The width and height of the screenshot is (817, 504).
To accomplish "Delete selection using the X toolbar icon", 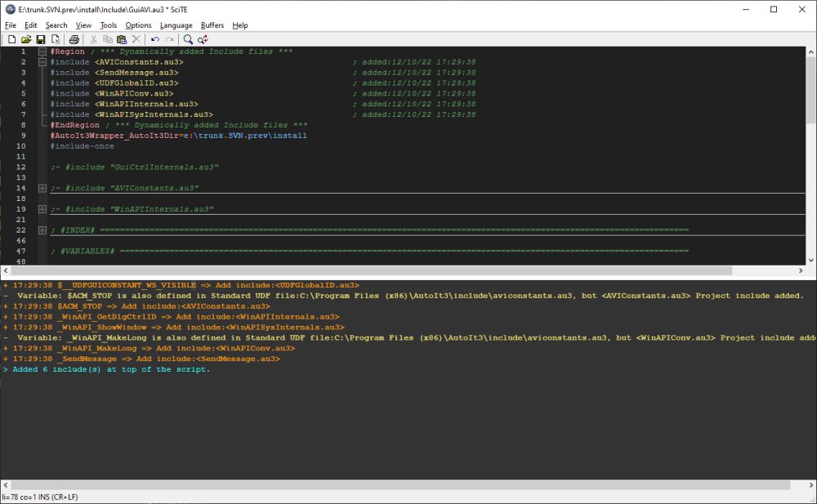I will [136, 39].
